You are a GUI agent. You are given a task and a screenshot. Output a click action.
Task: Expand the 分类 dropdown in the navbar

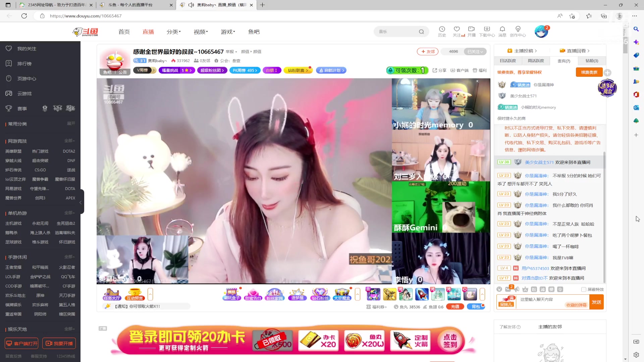tap(174, 32)
